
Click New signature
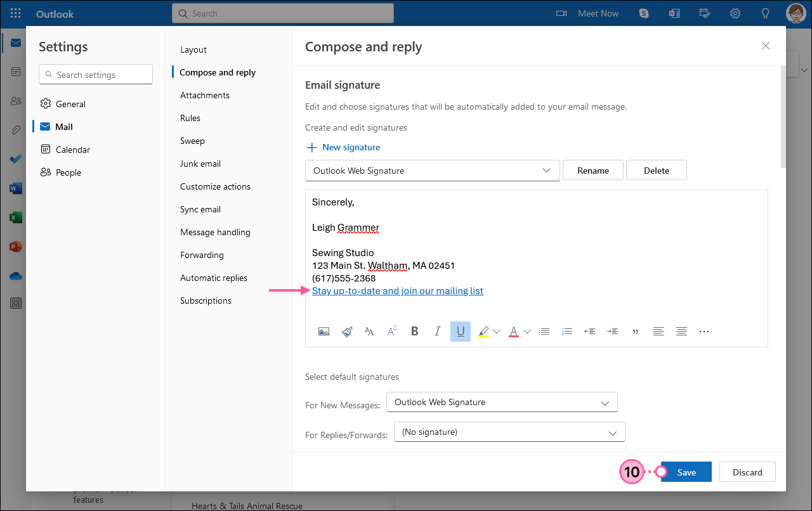tap(343, 147)
